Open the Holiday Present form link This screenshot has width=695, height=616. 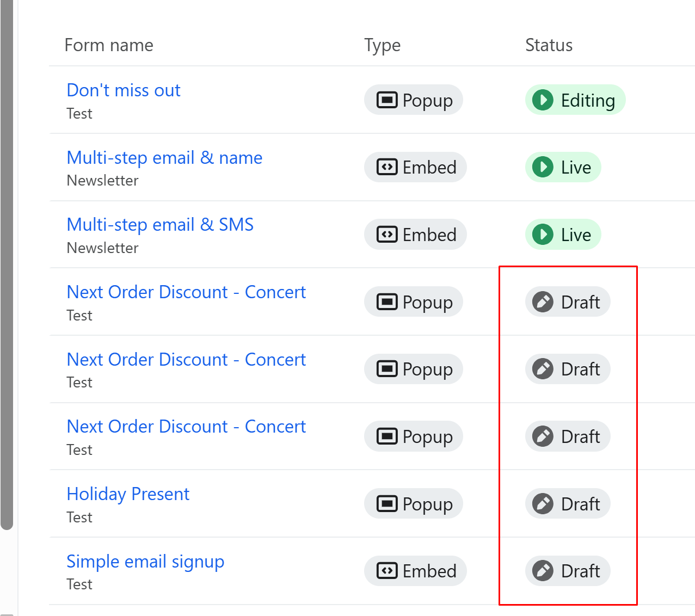[x=128, y=494]
